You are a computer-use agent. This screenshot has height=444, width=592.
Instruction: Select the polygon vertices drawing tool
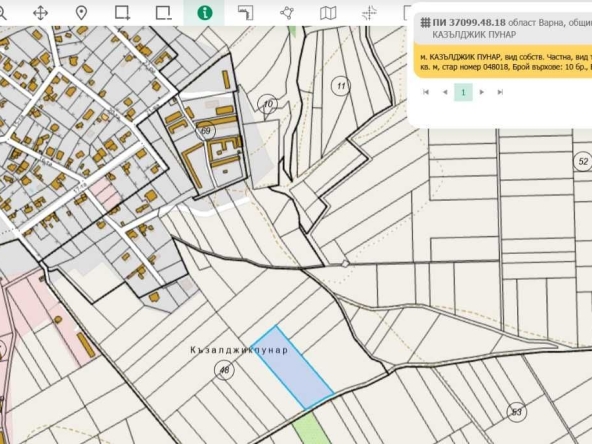pyautogui.click(x=287, y=13)
